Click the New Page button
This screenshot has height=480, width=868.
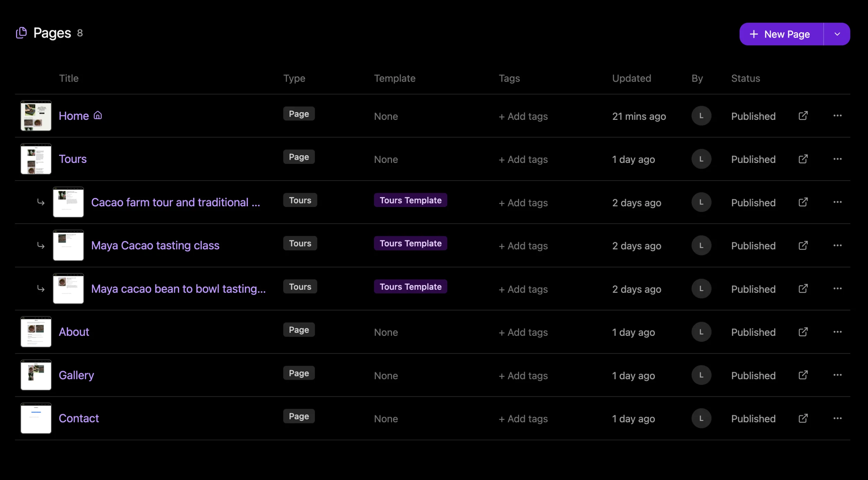pos(781,34)
